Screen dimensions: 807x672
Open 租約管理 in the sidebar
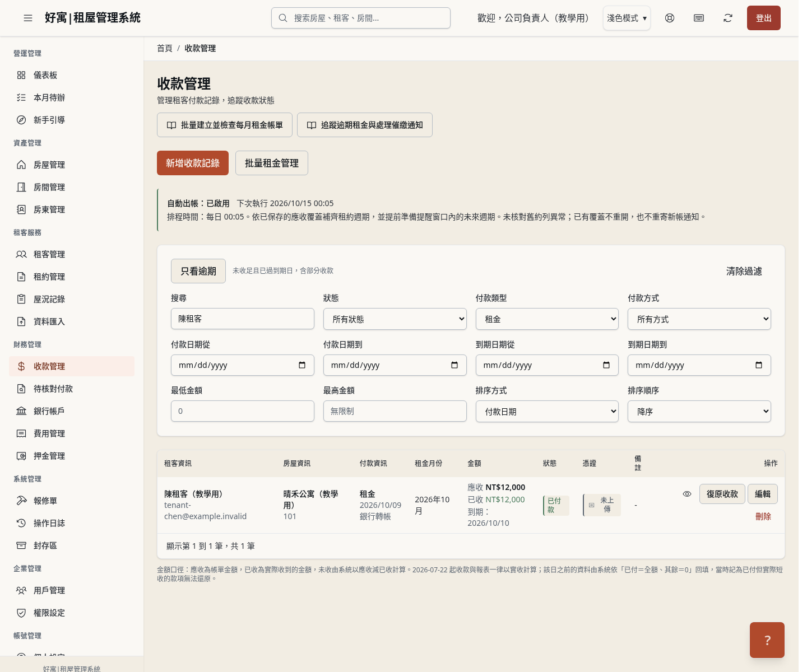(x=72, y=277)
